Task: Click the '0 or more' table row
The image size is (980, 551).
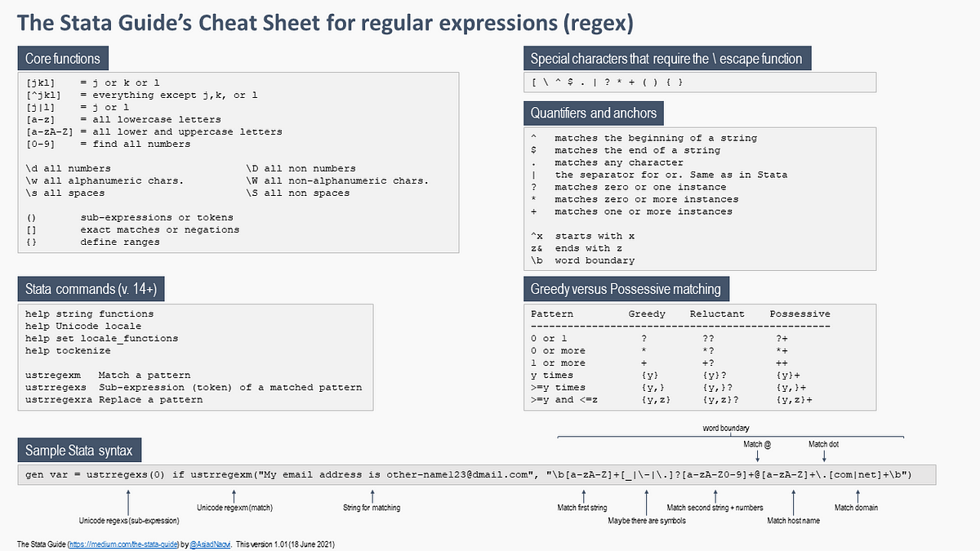Action: point(659,350)
